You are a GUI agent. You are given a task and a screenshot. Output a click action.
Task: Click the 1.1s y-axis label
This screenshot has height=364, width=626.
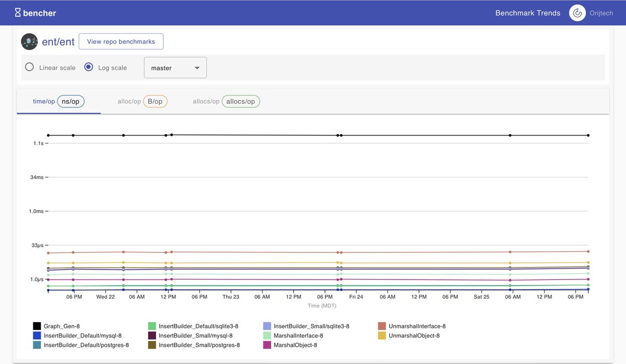pos(39,143)
